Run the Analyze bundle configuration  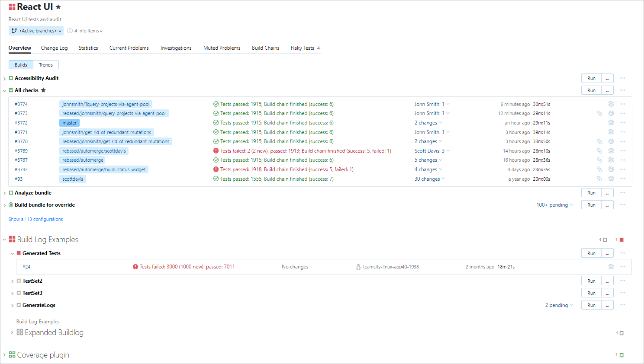[x=591, y=193]
